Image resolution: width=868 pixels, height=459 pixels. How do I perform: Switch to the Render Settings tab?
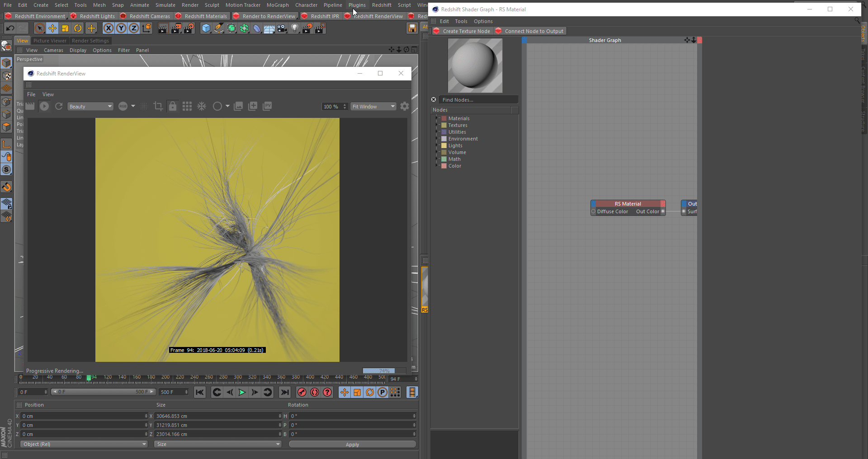[90, 41]
